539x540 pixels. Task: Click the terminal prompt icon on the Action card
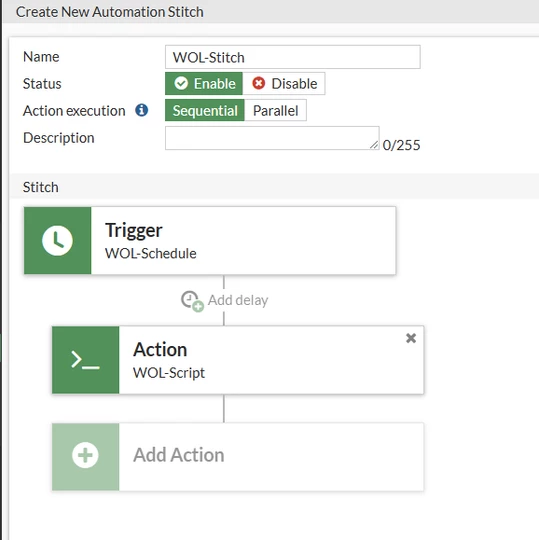85,360
